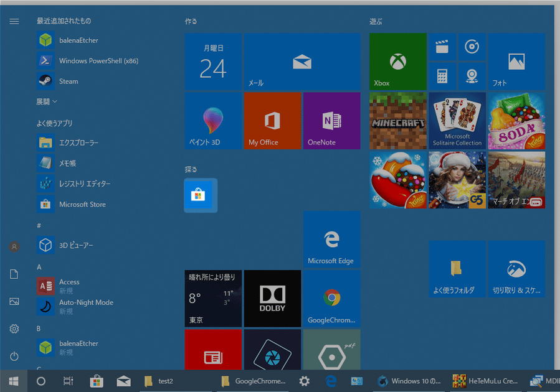Switch to GoogleChrome folder taskbar window
The height and width of the screenshot is (392, 560).
tap(253, 381)
